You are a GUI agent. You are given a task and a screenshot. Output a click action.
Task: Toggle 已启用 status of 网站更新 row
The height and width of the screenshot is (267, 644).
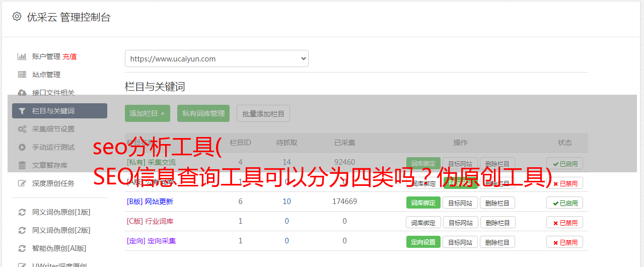coord(565,203)
